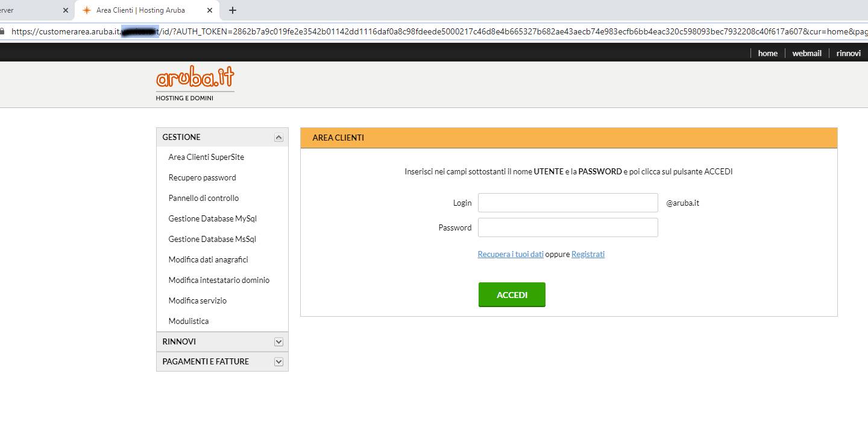The width and height of the screenshot is (868, 438).
Task: Collapse the GESTIONE section
Action: coord(278,138)
